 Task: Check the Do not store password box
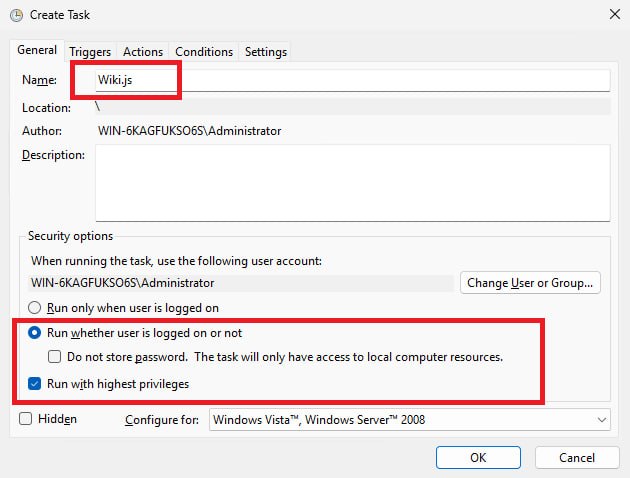tap(55, 357)
